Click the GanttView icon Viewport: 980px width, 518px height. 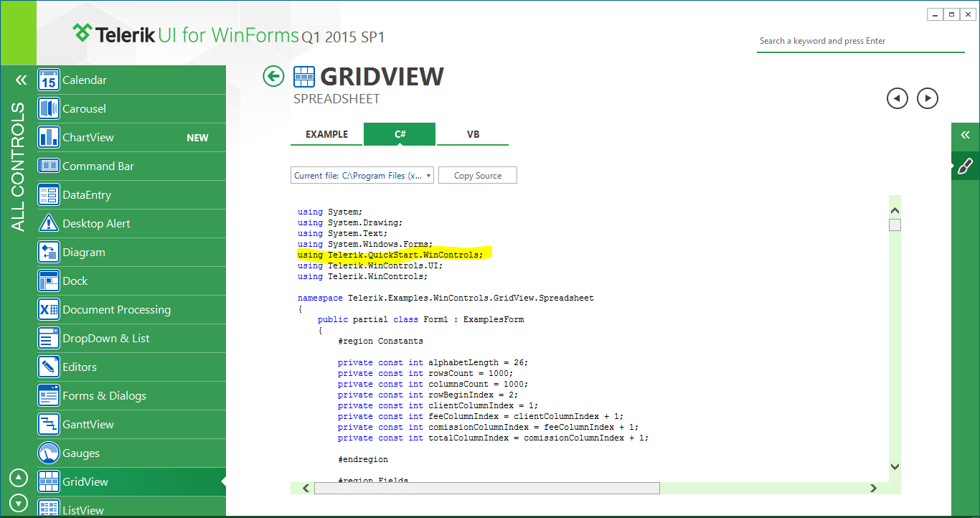coord(48,425)
